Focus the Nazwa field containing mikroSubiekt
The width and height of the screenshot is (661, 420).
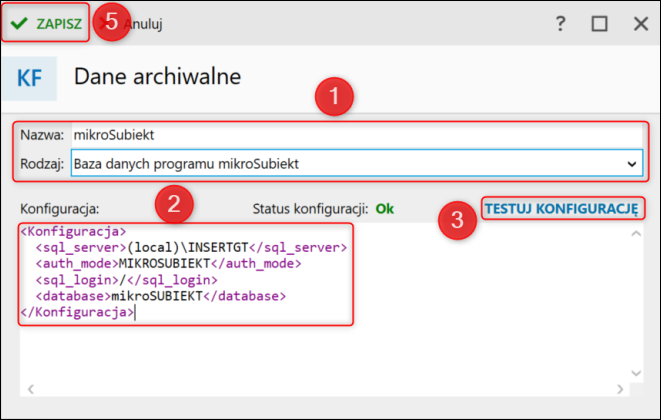(x=357, y=135)
